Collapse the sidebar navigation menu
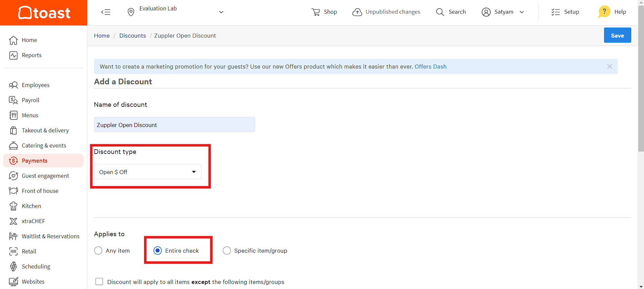 click(x=106, y=12)
